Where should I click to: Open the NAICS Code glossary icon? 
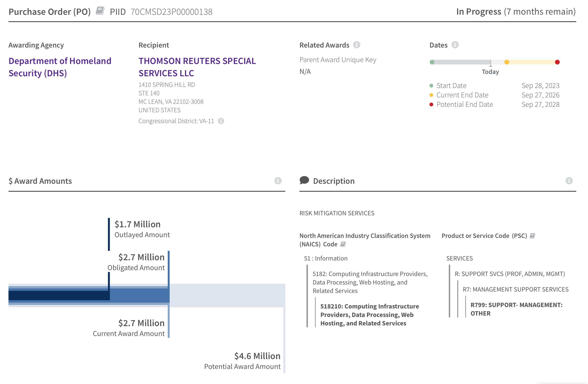point(343,244)
